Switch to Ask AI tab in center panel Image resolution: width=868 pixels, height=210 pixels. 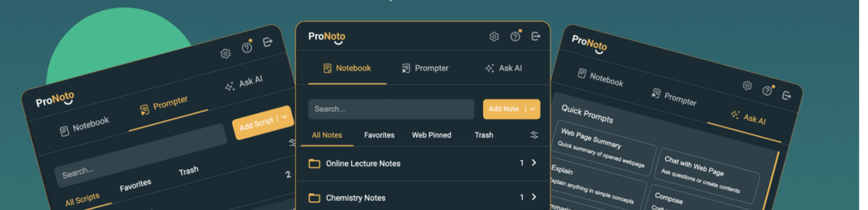point(504,68)
